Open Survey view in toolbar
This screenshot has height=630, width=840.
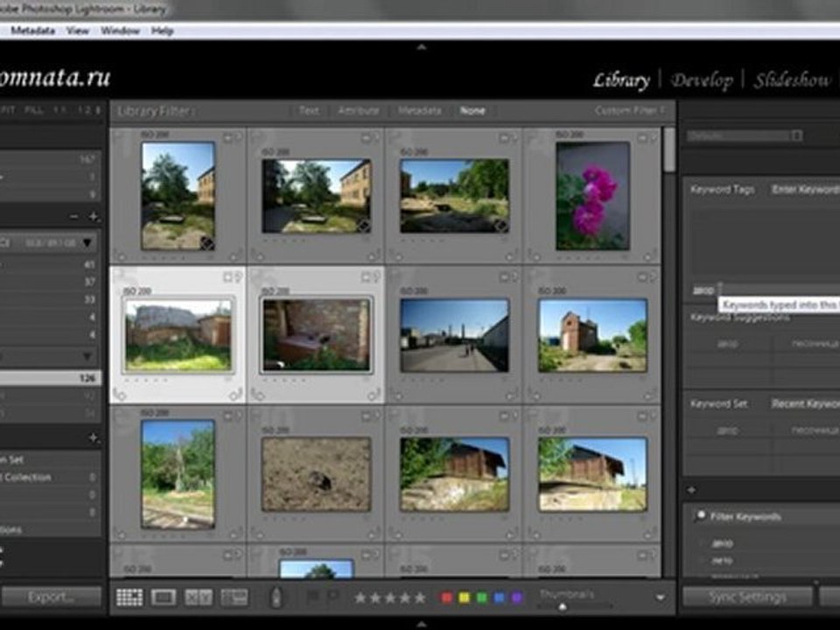234,598
